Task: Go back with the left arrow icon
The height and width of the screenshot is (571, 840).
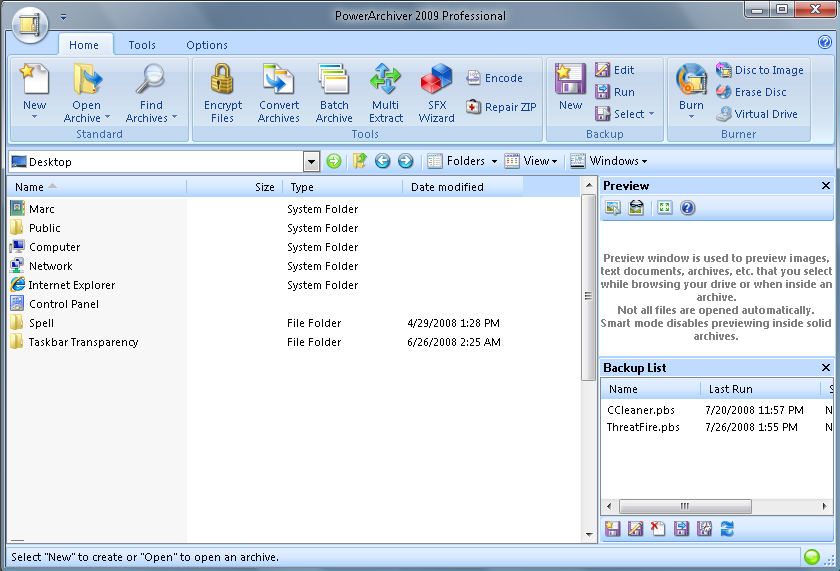Action: 382,161
